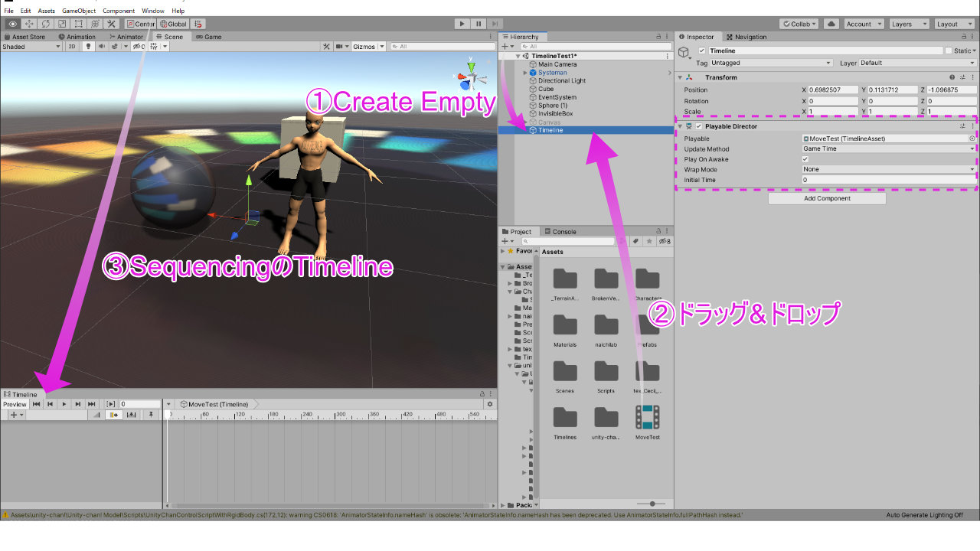Collapse the Transform component
The image size is (980, 551).
(680, 77)
